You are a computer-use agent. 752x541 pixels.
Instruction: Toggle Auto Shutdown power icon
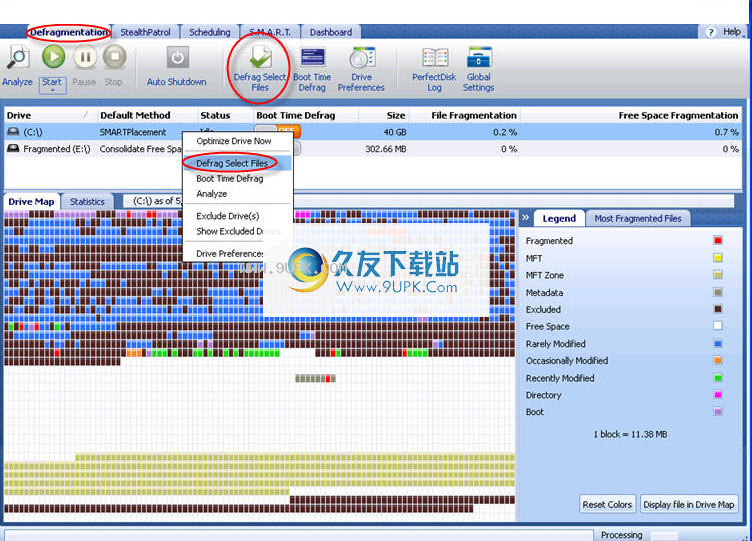pos(177,58)
